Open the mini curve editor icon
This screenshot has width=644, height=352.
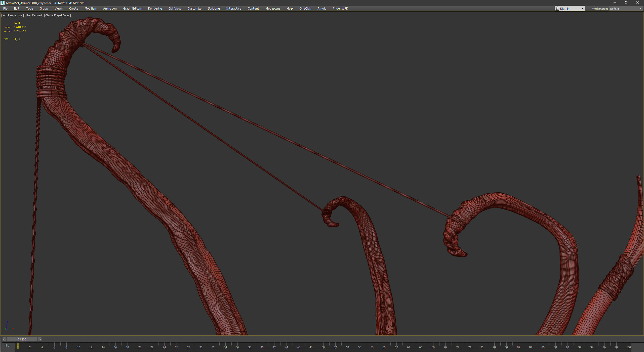[8, 346]
